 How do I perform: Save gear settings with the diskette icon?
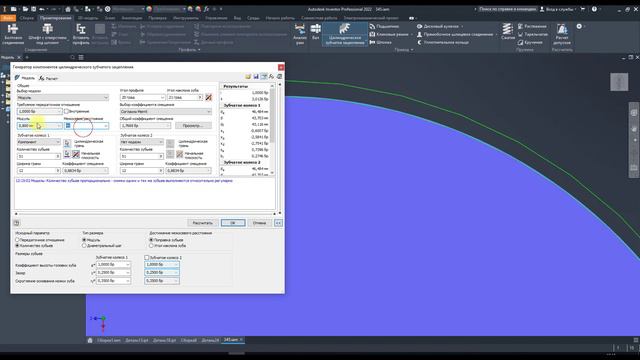coord(256,77)
